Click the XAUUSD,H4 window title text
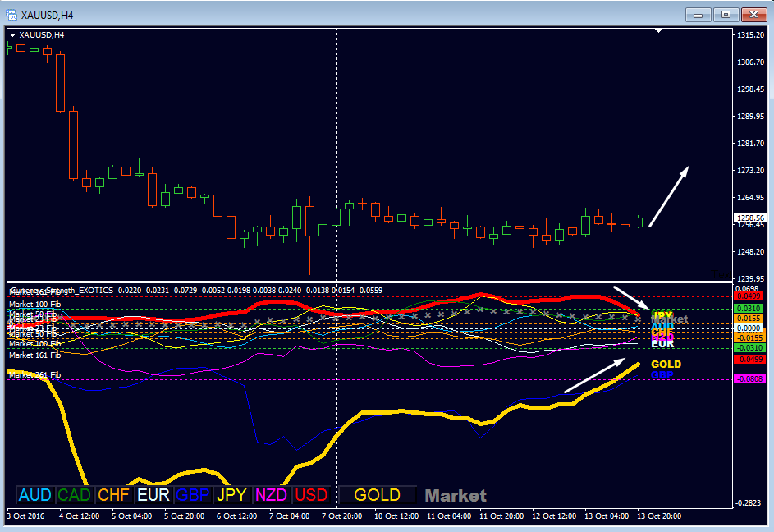The height and width of the screenshot is (532, 774). pos(47,16)
